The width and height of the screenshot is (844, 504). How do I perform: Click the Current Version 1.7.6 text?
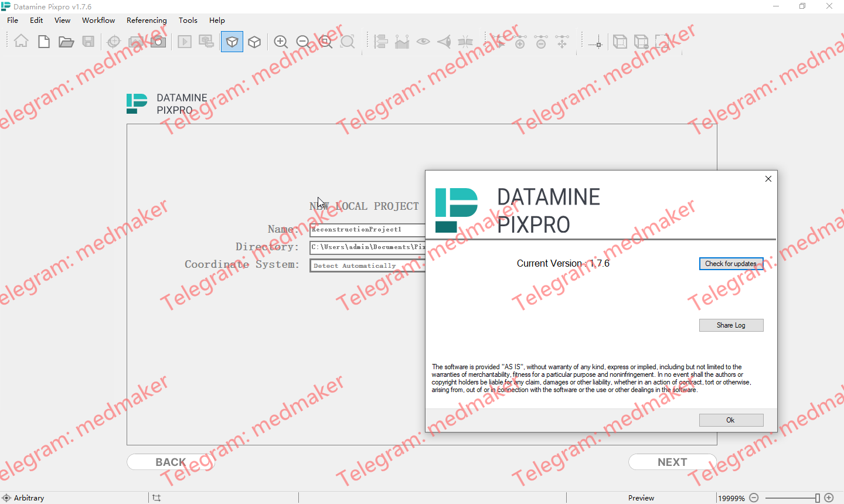pyautogui.click(x=563, y=264)
